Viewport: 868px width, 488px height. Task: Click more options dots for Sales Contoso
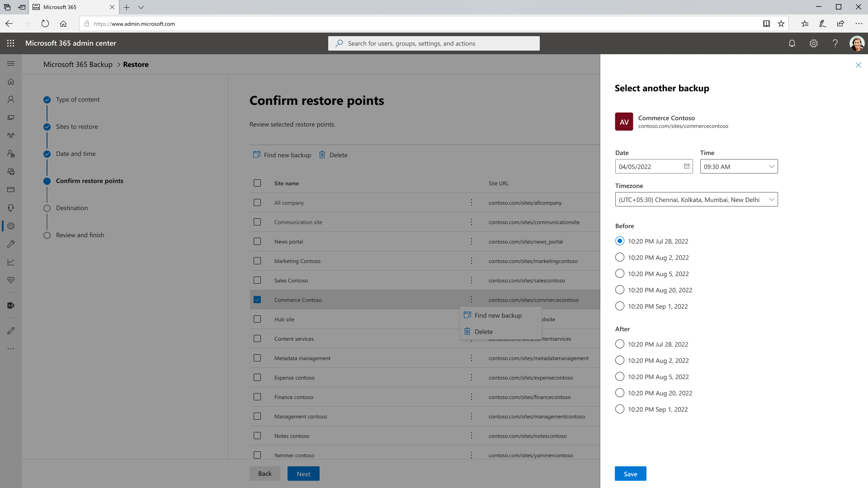pos(471,281)
